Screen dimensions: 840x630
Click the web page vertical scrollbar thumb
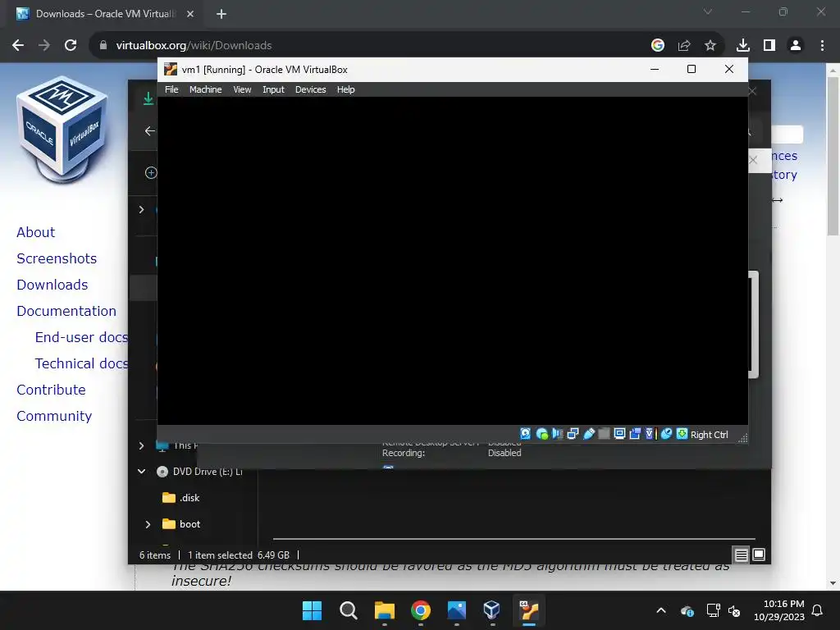tap(833, 157)
